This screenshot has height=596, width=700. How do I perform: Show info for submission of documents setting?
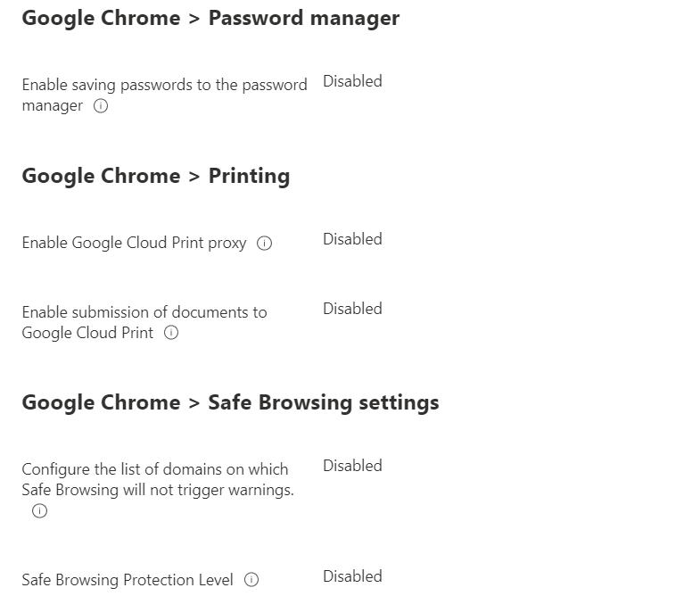coord(171,333)
